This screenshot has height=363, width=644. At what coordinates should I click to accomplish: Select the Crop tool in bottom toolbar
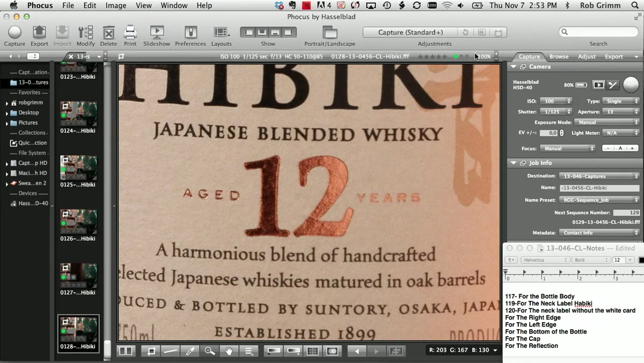pos(151,351)
